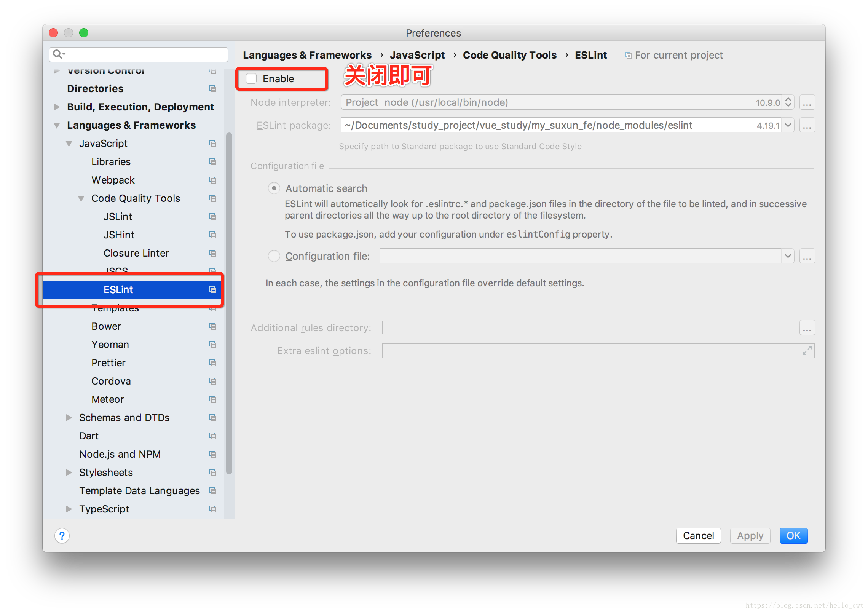Confirm preferences with the OK button
The height and width of the screenshot is (613, 868).
point(793,536)
